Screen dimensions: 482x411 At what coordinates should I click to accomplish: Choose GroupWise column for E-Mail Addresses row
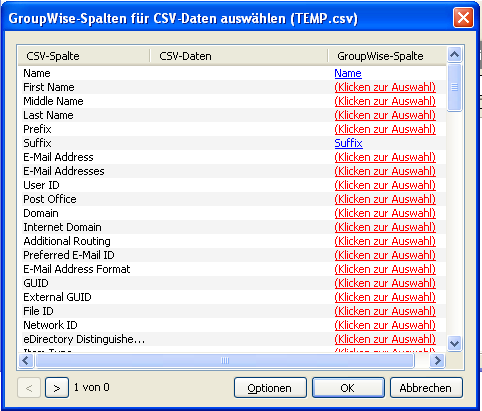(385, 171)
